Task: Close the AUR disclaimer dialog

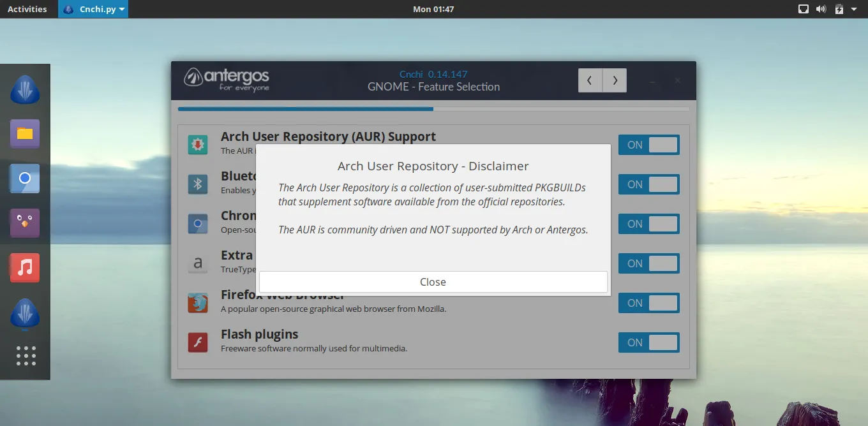Action: (x=433, y=282)
